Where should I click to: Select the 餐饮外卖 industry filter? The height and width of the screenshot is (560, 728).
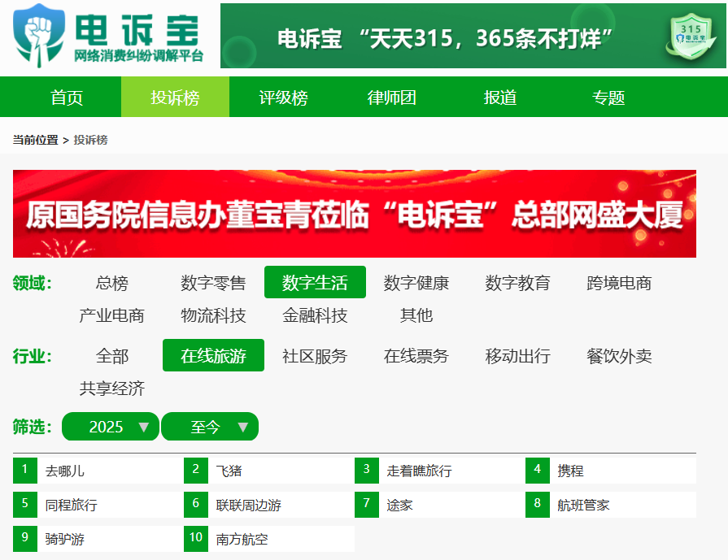619,356
